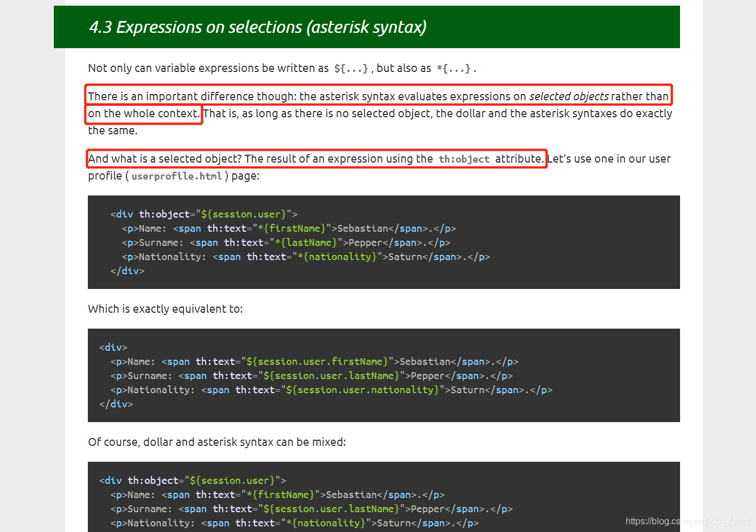Click the inline code "userprofile.html"
The width and height of the screenshot is (756, 532).
point(177,176)
